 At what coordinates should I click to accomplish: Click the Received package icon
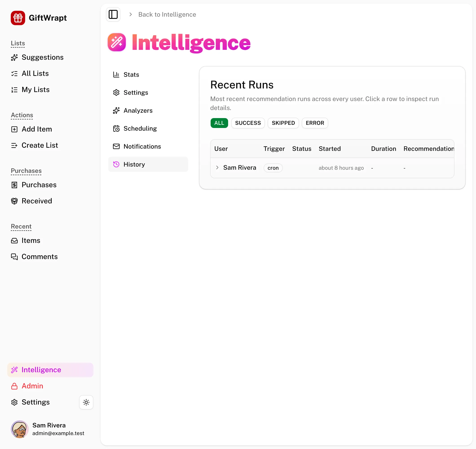(14, 201)
